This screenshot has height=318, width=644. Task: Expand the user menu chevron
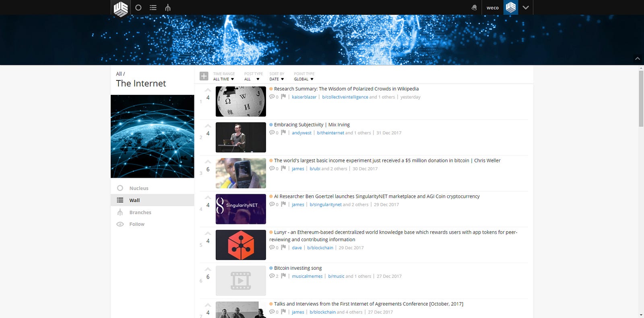pyautogui.click(x=526, y=8)
